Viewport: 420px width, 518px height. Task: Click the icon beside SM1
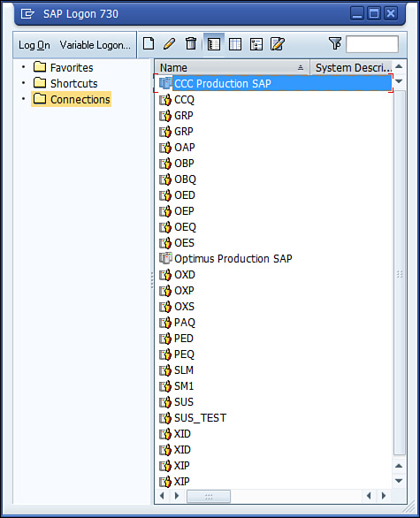coord(165,386)
